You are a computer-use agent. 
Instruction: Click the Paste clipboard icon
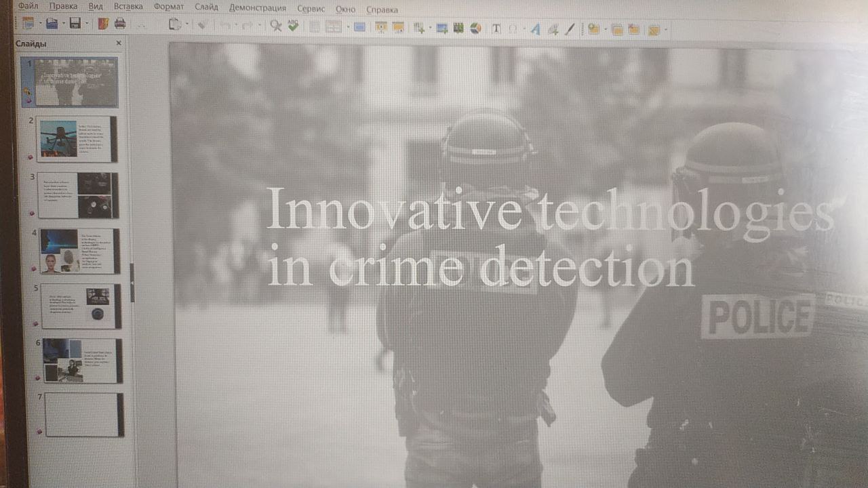(x=175, y=24)
